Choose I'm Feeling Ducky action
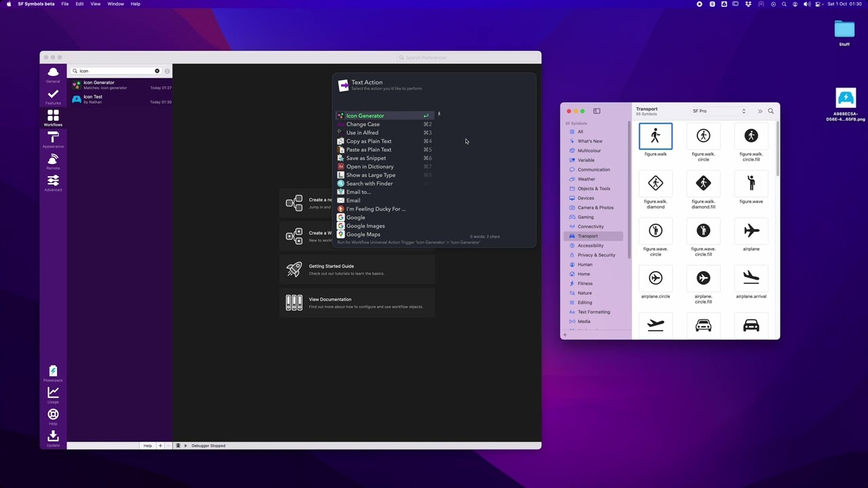The height and width of the screenshot is (488, 868). pos(384,209)
